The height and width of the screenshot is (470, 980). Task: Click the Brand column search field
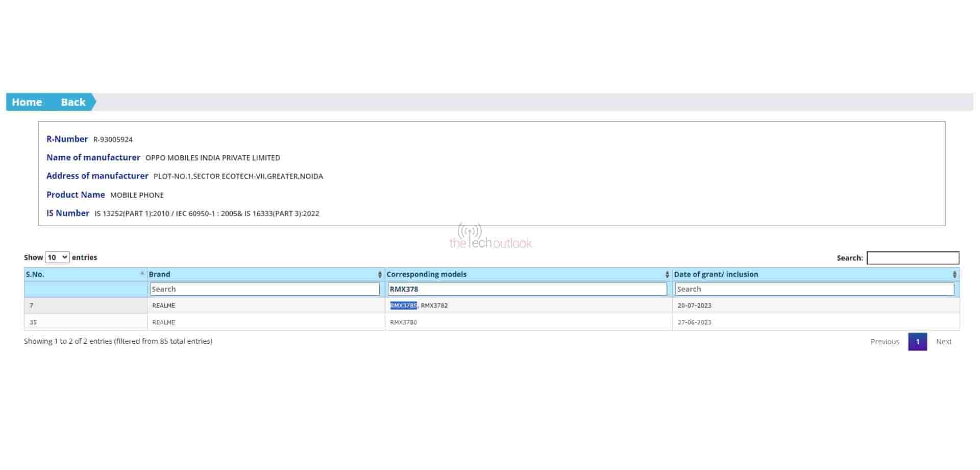(x=264, y=289)
